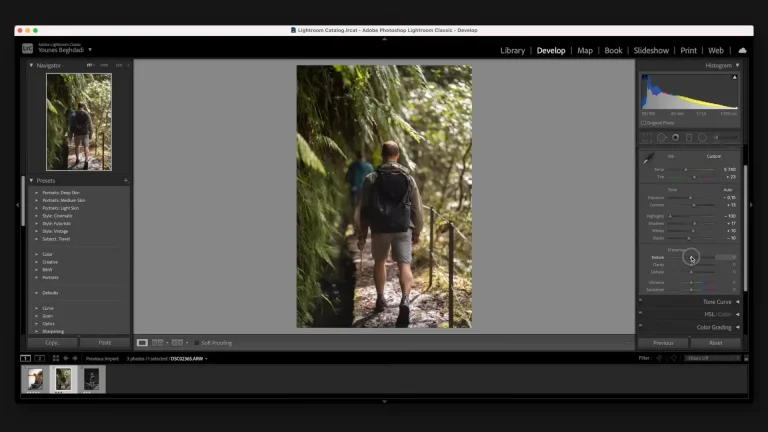
Task: Expand the Tone Curve panel
Action: pyautogui.click(x=738, y=302)
